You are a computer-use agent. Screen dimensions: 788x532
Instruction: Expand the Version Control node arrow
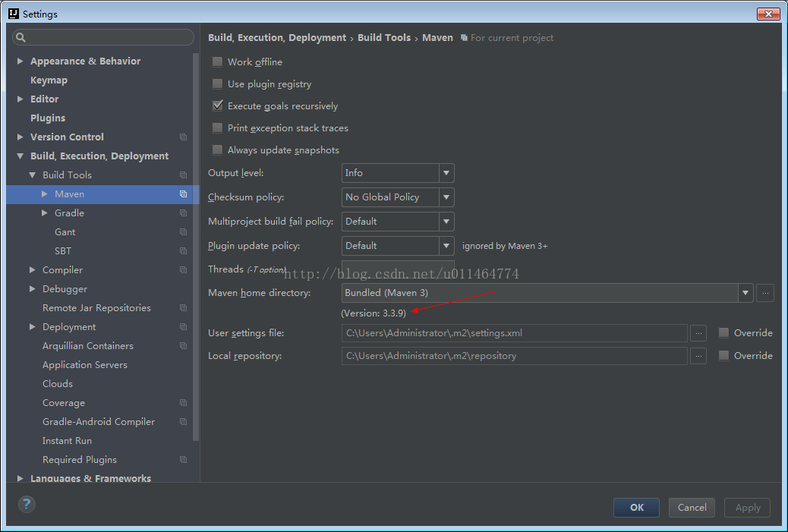[x=20, y=137]
